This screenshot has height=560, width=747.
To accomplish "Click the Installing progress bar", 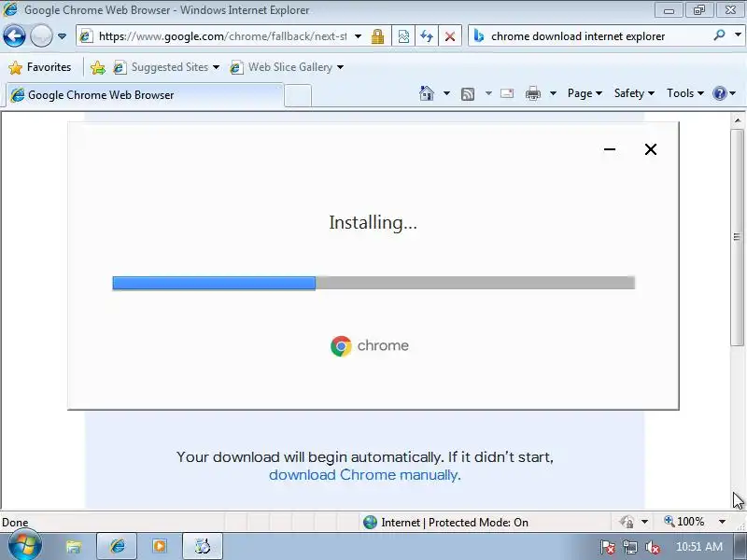I will (373, 283).
